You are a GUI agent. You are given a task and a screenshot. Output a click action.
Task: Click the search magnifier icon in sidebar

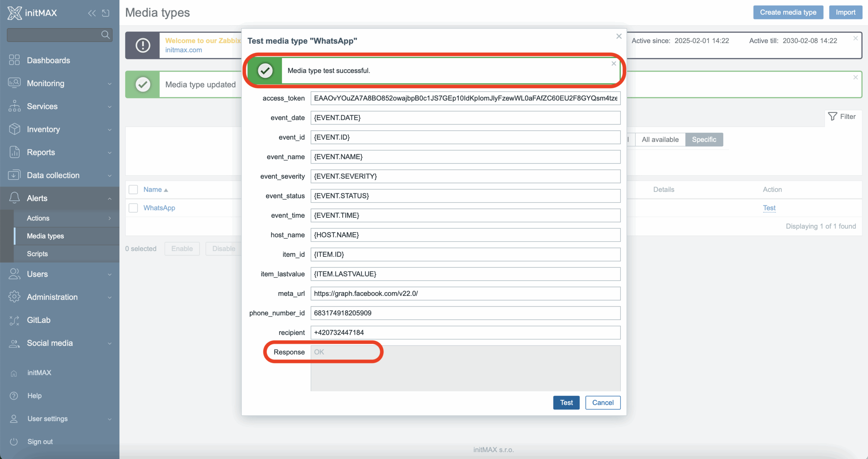click(x=105, y=35)
